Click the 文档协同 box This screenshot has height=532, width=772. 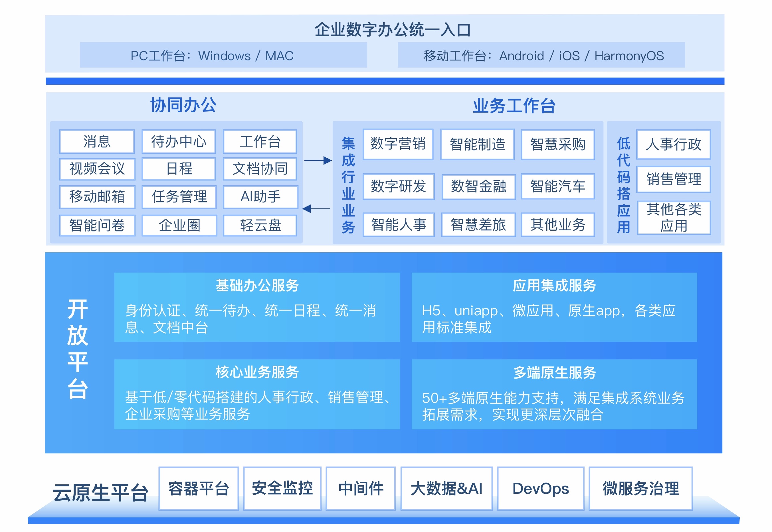tap(260, 169)
